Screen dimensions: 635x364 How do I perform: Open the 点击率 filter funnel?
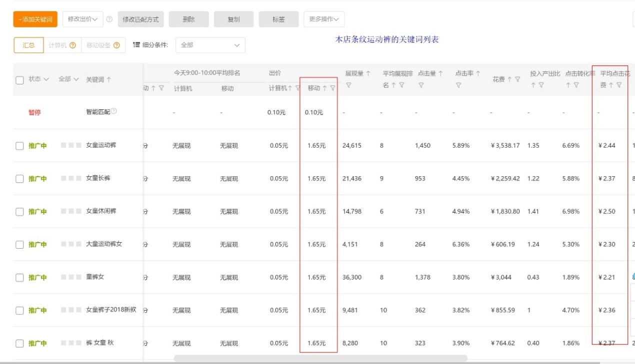(458, 85)
